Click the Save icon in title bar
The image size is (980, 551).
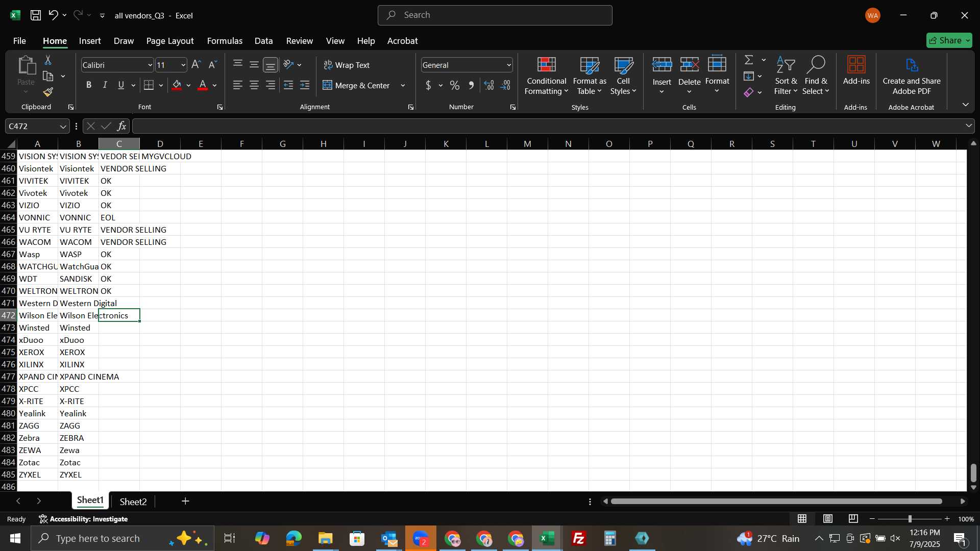36,15
